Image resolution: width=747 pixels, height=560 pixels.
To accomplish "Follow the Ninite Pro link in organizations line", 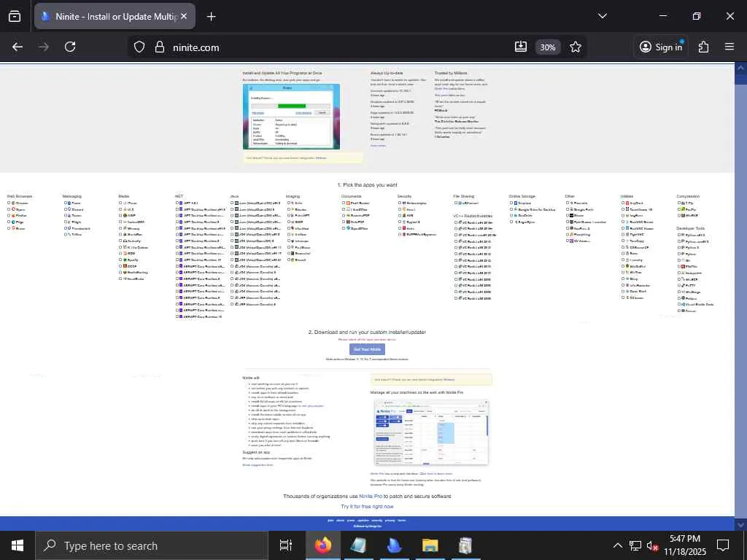I will coord(371,496).
